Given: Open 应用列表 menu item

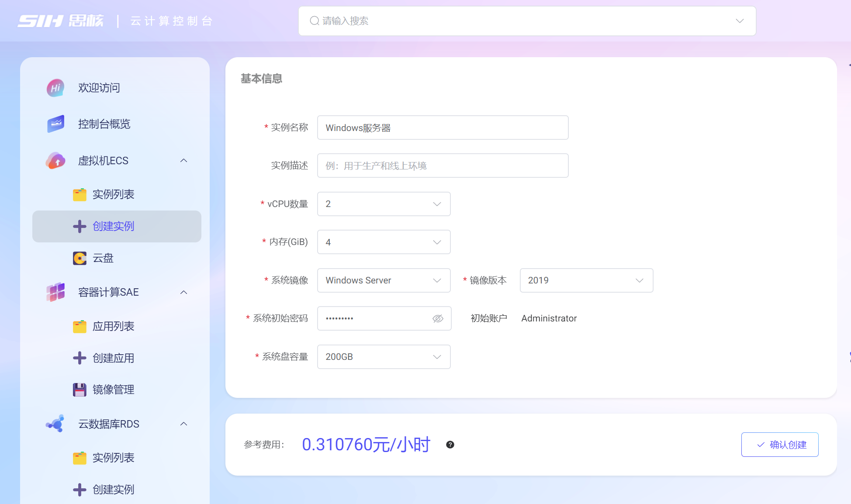Looking at the screenshot, I should [117, 326].
